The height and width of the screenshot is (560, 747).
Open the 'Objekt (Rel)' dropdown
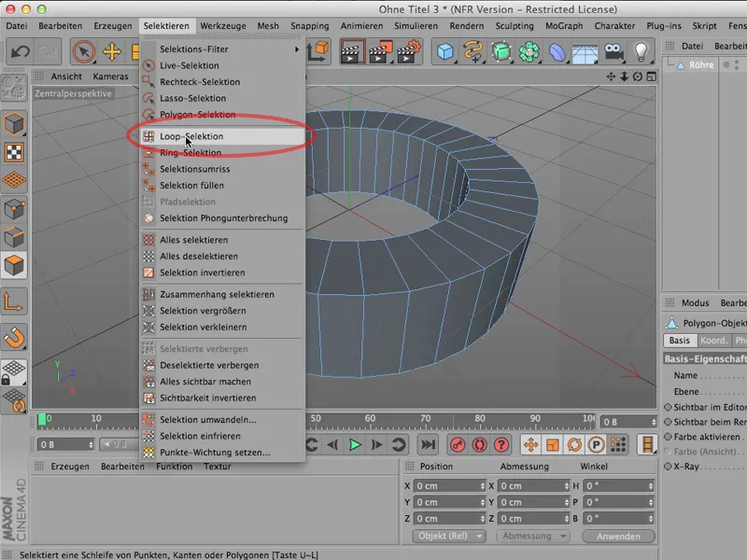point(448,537)
